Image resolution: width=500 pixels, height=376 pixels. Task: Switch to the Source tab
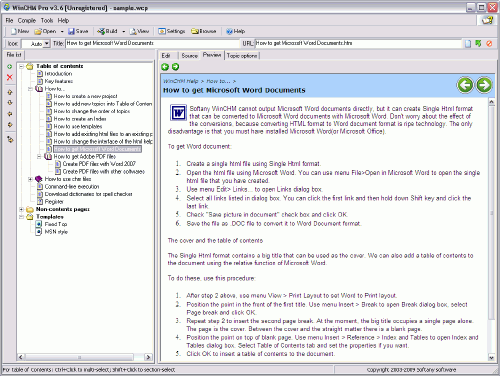tap(190, 56)
